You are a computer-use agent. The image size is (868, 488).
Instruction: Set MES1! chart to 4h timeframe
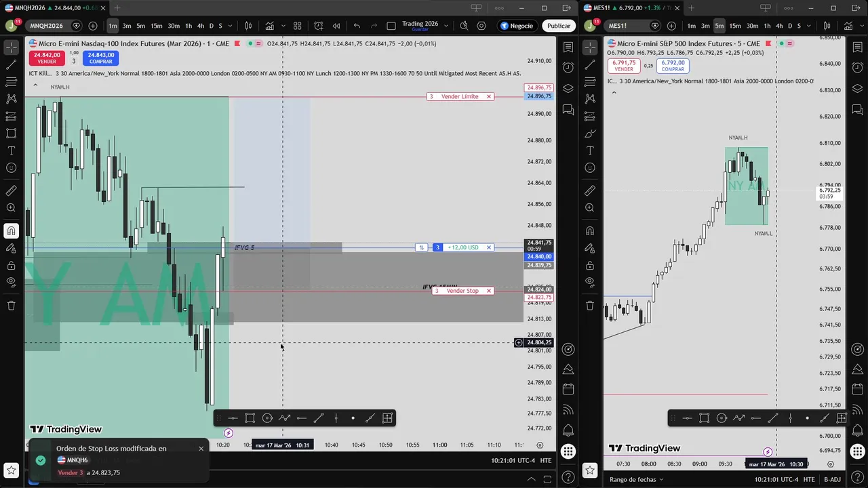[779, 26]
